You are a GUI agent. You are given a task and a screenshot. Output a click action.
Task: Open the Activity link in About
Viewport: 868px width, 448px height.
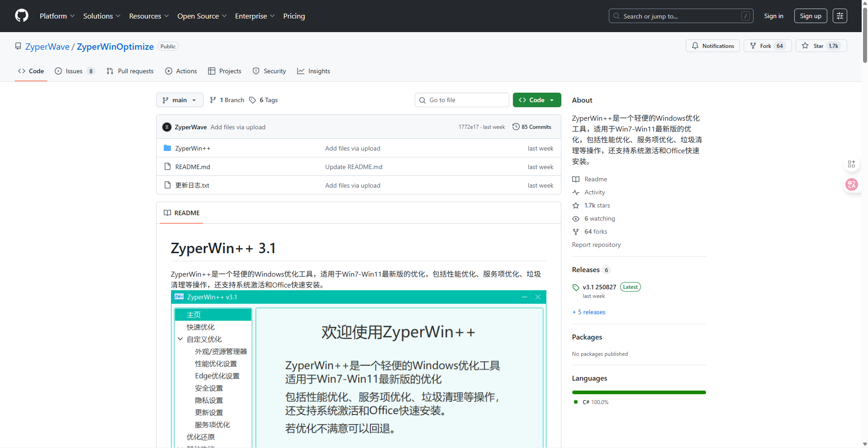click(x=589, y=192)
